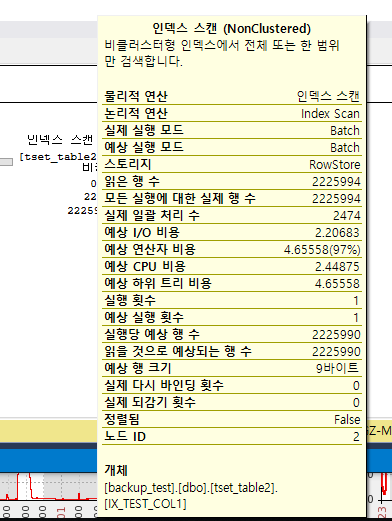Click the index name [IX_TEST_COL1]
This screenshot has width=392, height=521.
(x=145, y=504)
